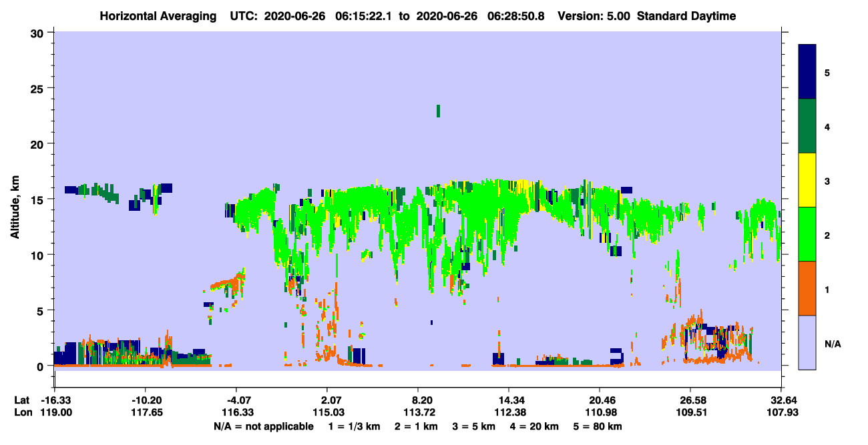Click the orange level 1 color band
Screen dimensions: 868x445
[x=807, y=288]
